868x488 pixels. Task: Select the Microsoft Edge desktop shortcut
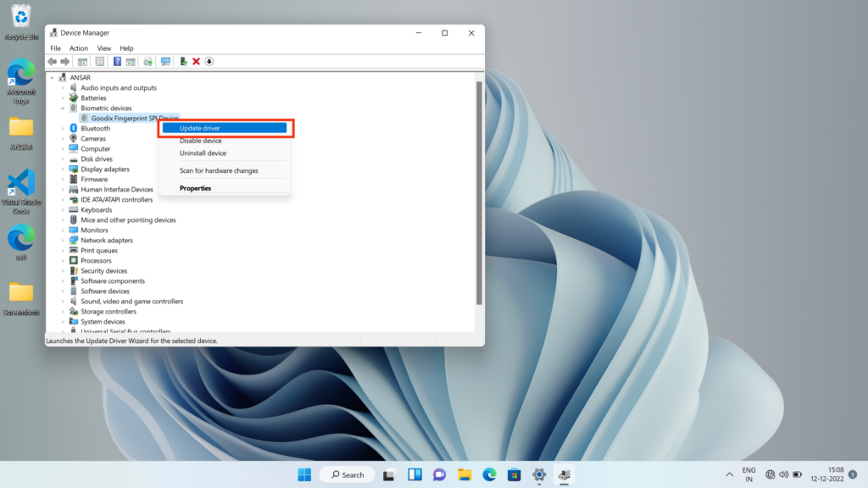[21, 81]
